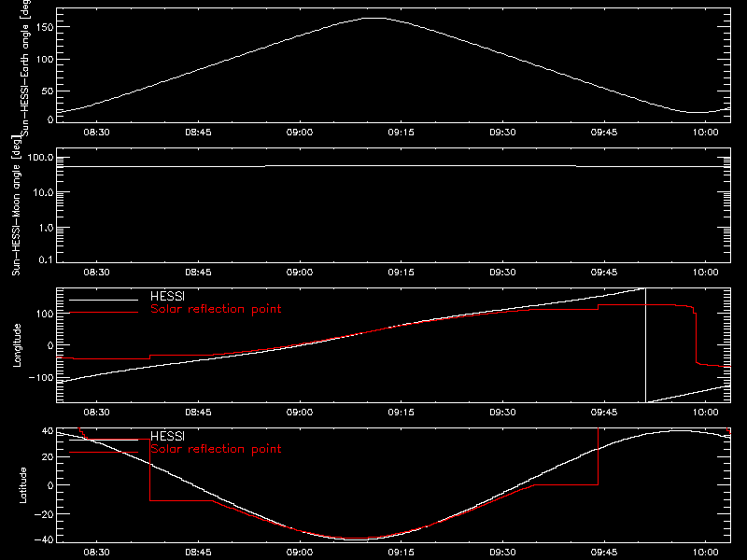Viewport: 747px width, 560px height.
Task: Select 09:30 label under Latitude plot
Action: point(502,553)
